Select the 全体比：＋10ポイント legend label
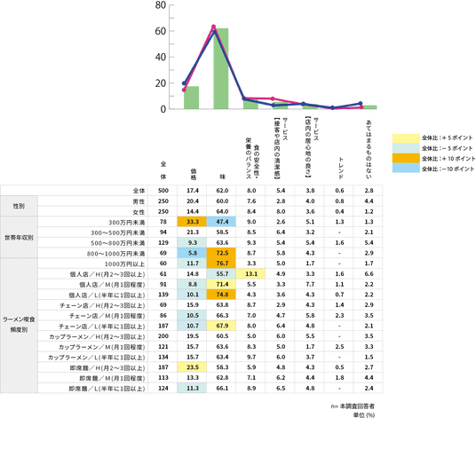 click(448, 159)
